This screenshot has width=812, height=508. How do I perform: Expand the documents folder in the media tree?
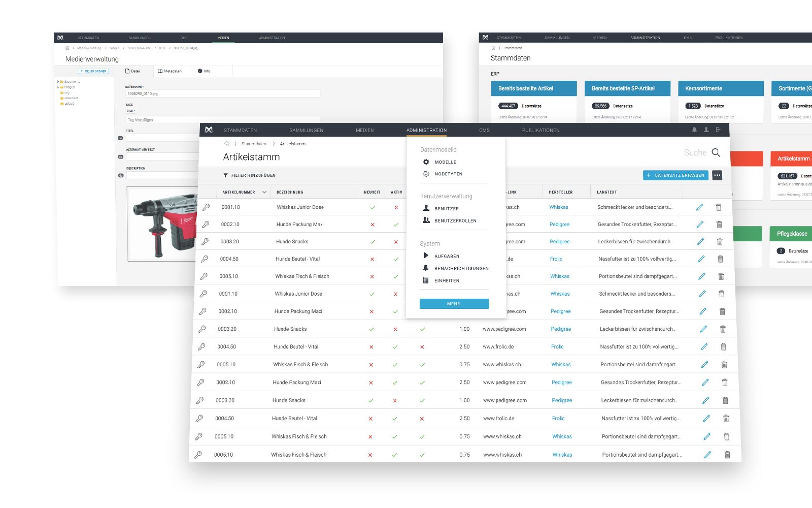point(58,81)
